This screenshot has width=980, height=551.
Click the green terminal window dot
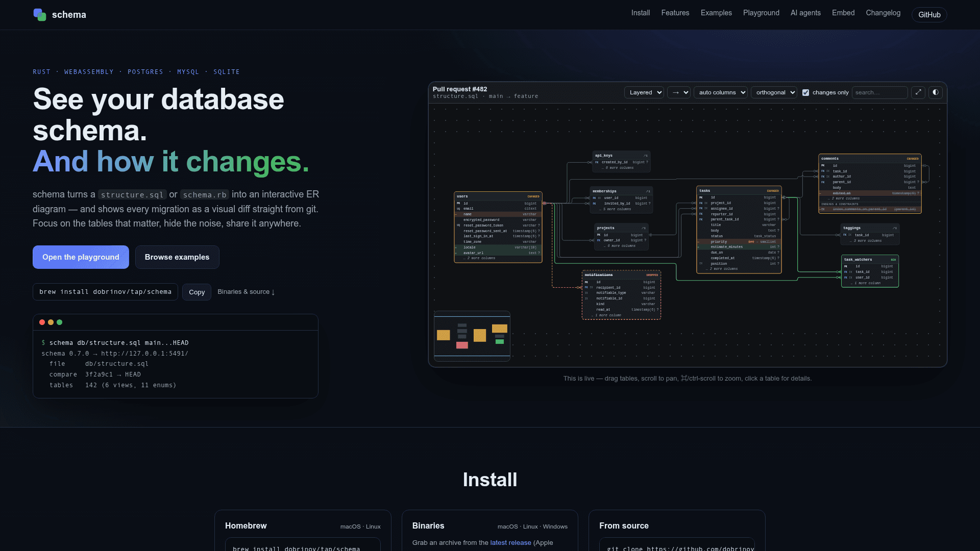pyautogui.click(x=59, y=322)
